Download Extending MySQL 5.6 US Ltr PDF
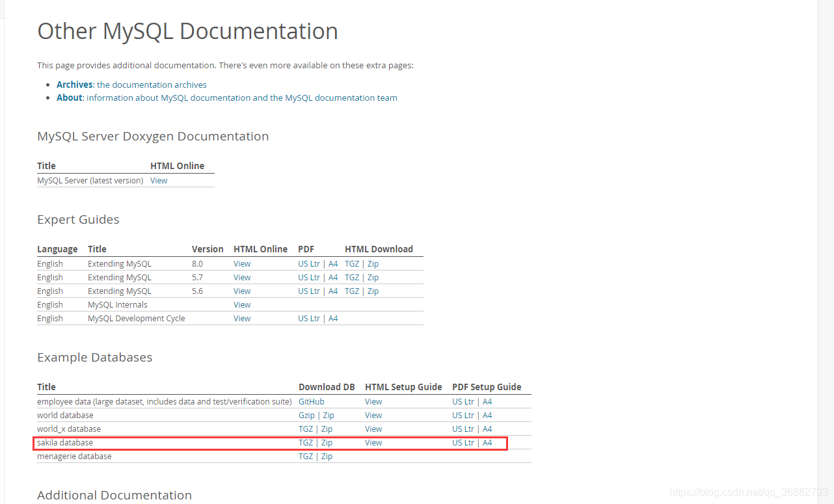The height and width of the screenshot is (504, 834). (x=309, y=291)
